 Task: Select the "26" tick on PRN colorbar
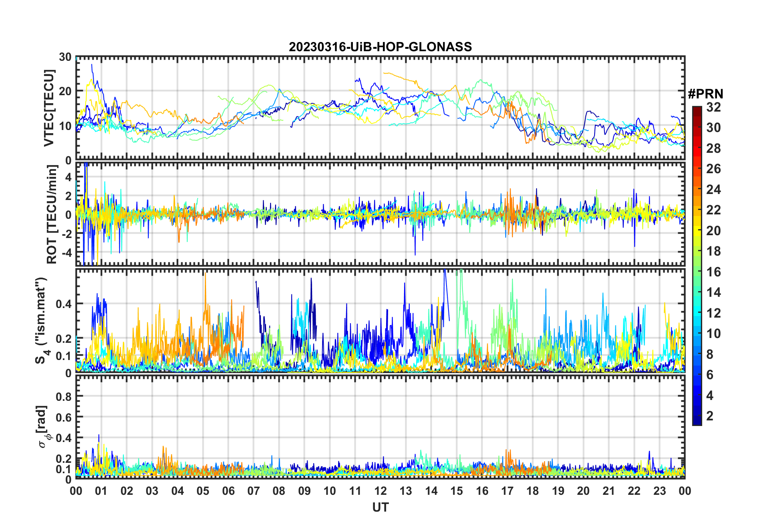[713, 169]
